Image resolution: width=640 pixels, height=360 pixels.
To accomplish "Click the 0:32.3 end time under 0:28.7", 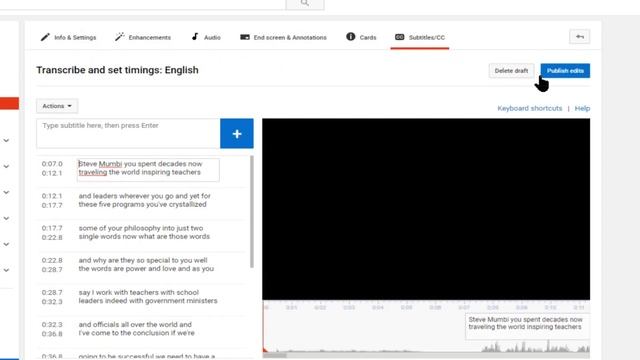I will point(52,302).
